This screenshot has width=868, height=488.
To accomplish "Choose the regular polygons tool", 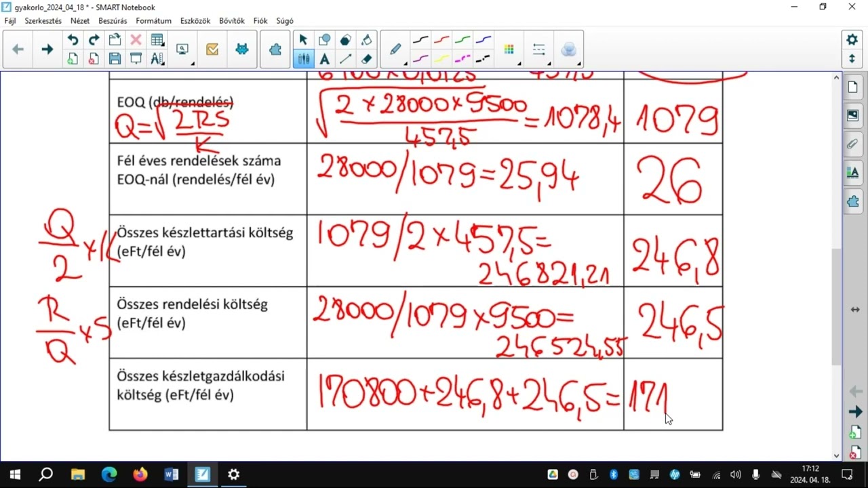I will click(x=345, y=40).
